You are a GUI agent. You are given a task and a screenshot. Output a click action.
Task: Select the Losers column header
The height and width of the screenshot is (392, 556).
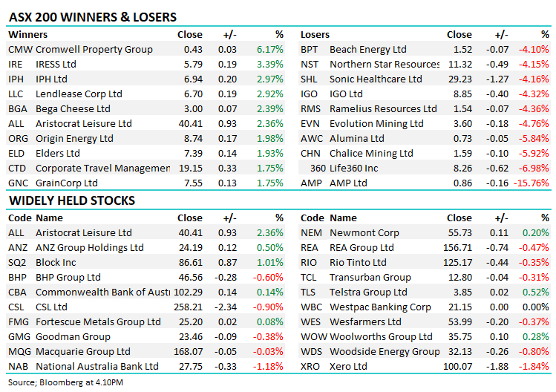[x=315, y=34]
